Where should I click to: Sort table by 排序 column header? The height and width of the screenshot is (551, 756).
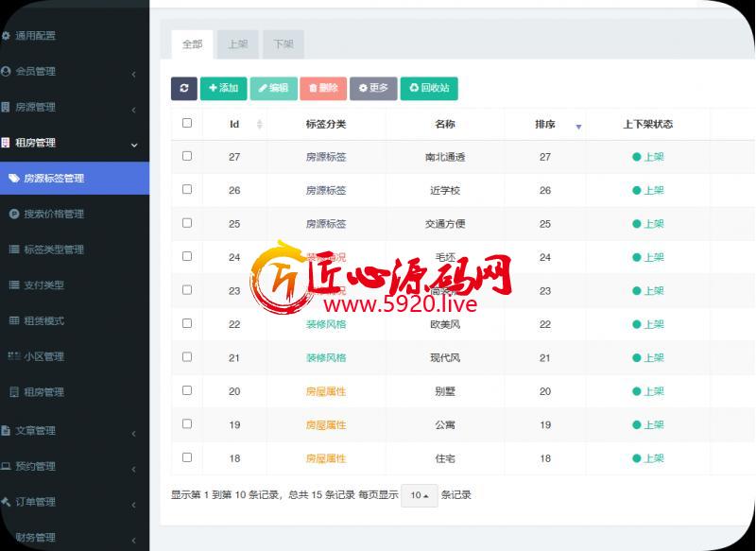(x=546, y=124)
